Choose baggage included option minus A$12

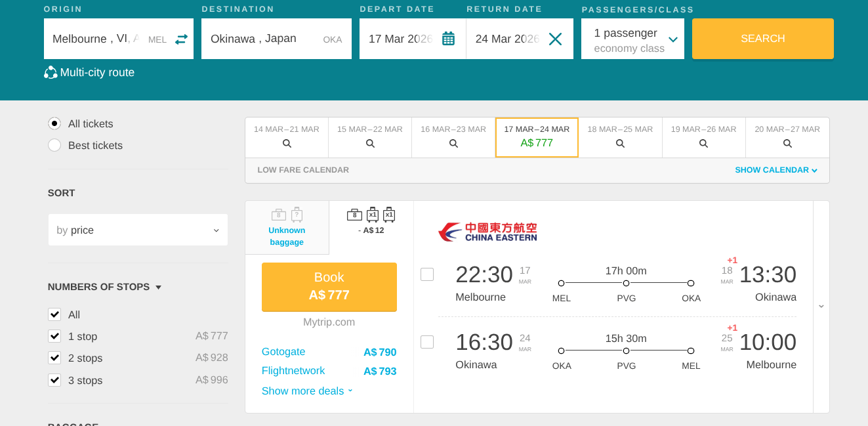[371, 221]
